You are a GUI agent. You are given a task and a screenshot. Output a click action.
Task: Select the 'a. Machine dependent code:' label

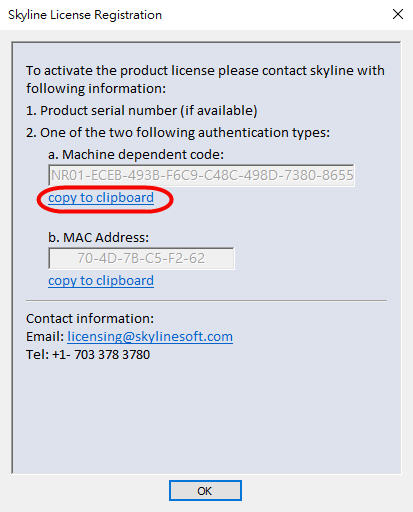point(136,155)
